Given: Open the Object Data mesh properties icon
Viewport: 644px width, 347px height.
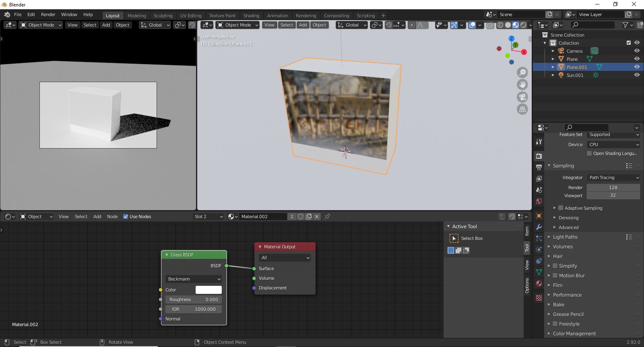Looking at the screenshot, I should click(x=539, y=272).
